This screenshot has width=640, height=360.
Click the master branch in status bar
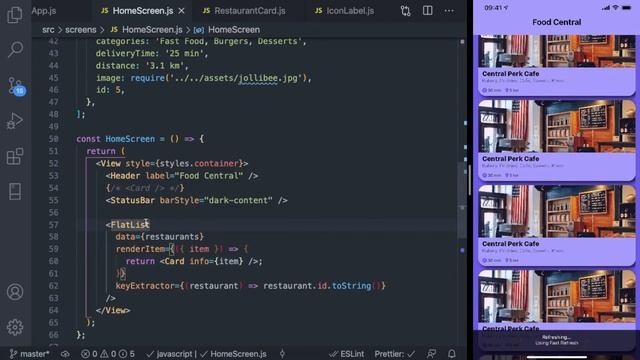tap(29, 354)
